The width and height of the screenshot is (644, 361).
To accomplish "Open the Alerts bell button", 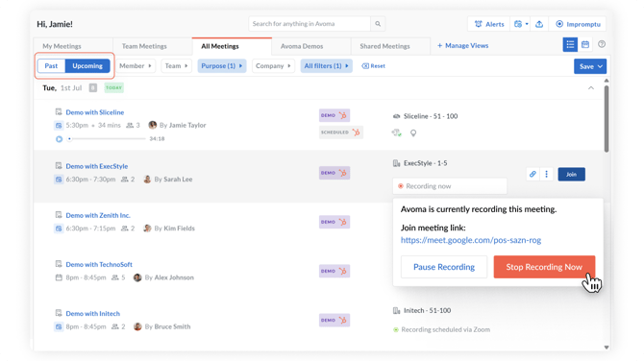I will (x=488, y=24).
